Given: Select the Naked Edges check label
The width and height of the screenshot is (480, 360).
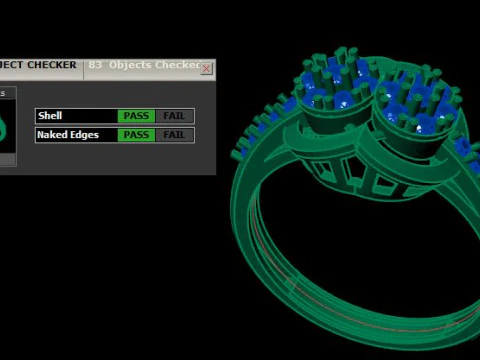Looking at the screenshot, I should [x=68, y=135].
